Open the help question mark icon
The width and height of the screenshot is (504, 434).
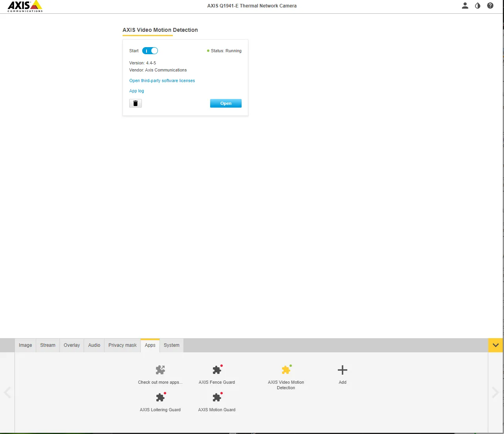point(490,5)
